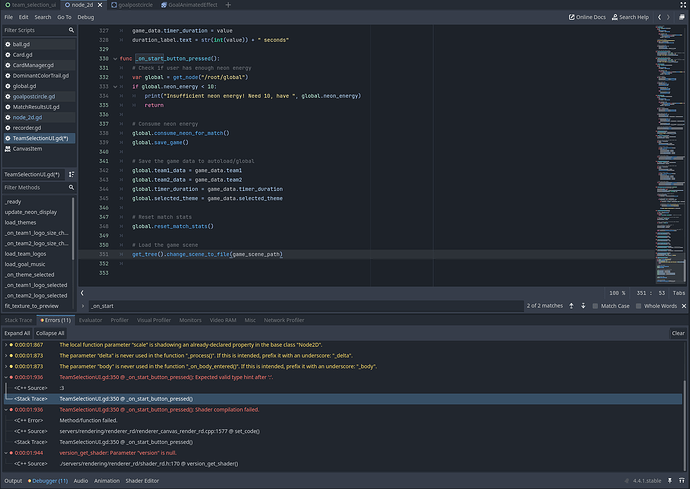Switch to Video RAM tab
The image size is (690, 489).
coord(223,320)
